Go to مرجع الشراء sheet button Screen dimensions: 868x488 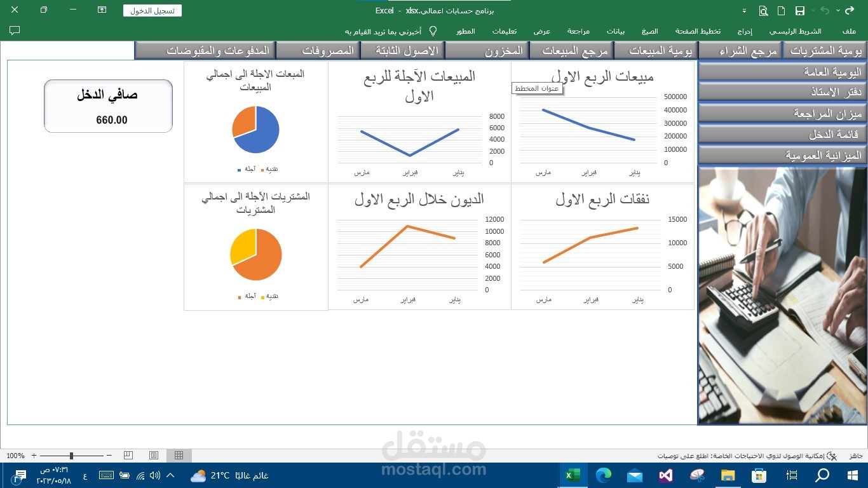(x=740, y=51)
